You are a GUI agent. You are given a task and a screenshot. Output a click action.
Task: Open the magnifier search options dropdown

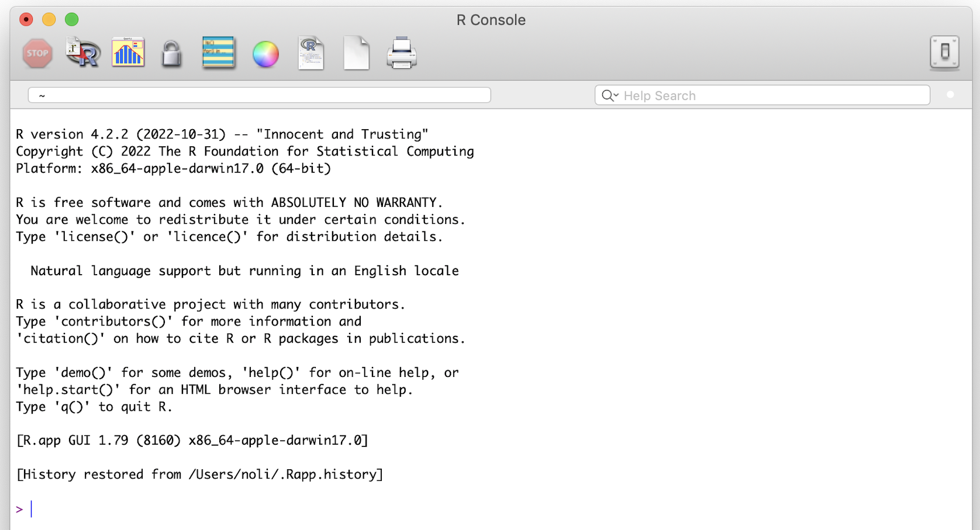pyautogui.click(x=610, y=95)
